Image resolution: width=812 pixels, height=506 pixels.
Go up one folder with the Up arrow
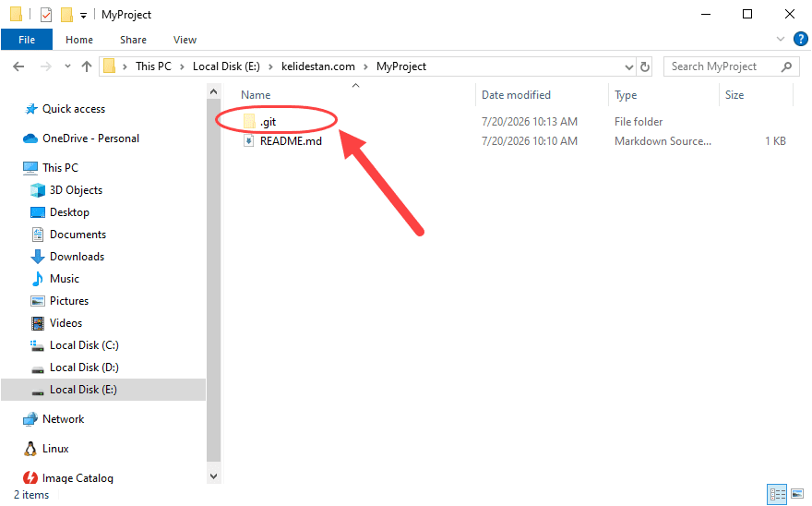(87, 66)
